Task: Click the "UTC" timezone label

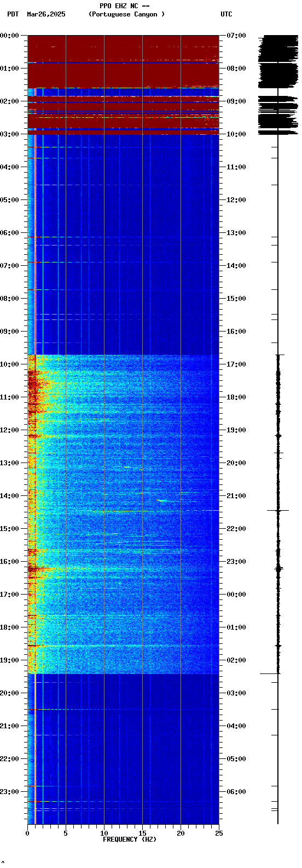Action: pyautogui.click(x=226, y=14)
